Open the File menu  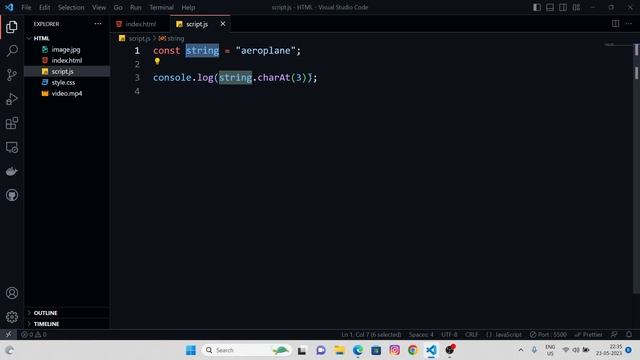(x=26, y=7)
